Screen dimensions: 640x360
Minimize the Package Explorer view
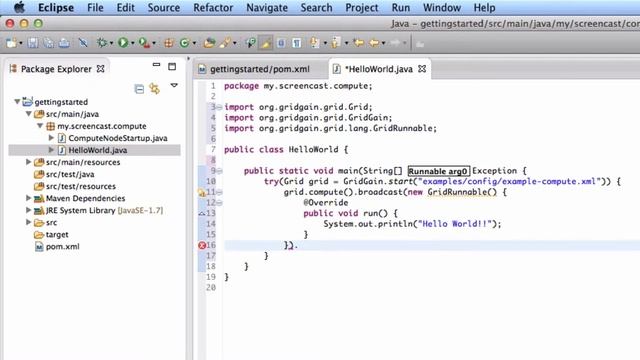click(156, 65)
